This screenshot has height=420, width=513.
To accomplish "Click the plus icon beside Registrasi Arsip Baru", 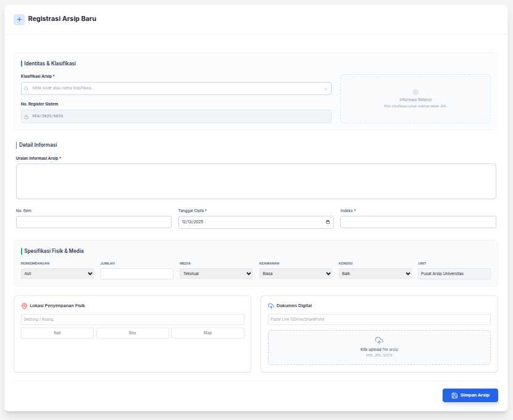I will [19, 20].
